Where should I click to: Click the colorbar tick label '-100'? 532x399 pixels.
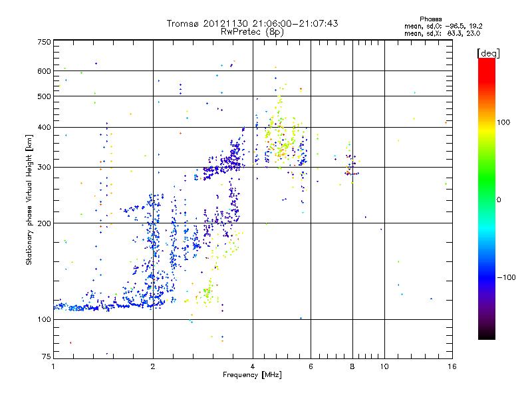click(506, 277)
